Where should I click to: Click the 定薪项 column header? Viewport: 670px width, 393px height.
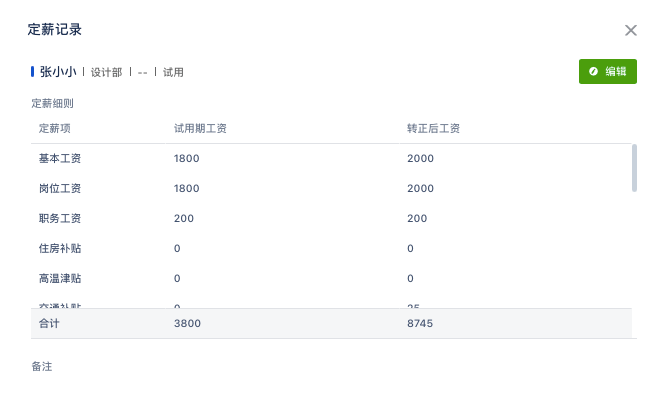tap(55, 129)
